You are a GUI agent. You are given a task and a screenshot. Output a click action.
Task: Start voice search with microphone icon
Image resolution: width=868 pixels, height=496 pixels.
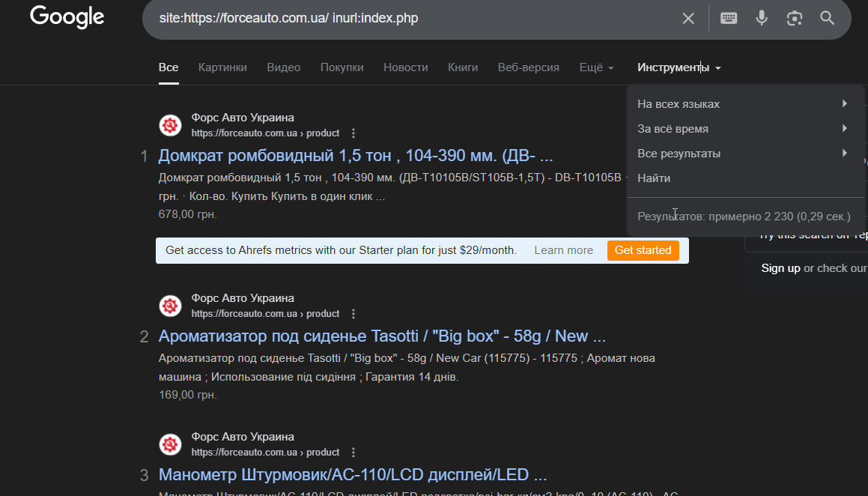[x=762, y=18]
